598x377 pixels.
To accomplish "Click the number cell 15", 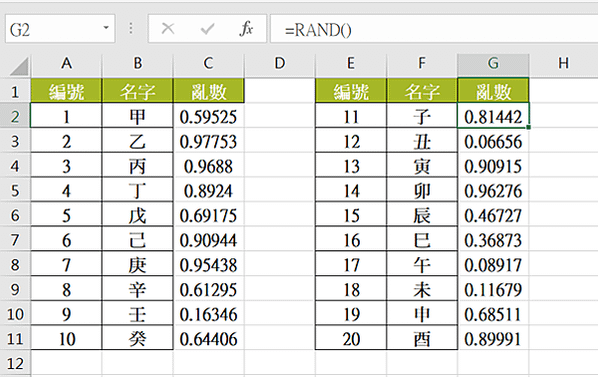I will 351,215.
